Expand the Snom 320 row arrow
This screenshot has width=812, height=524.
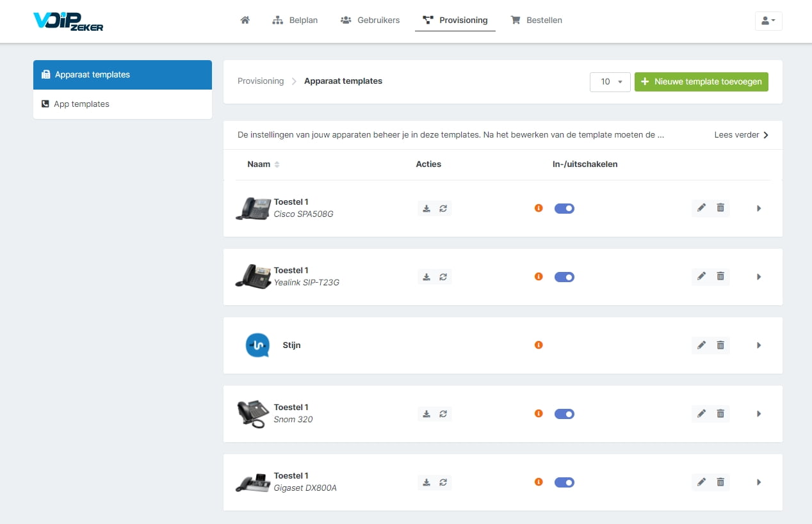click(759, 414)
